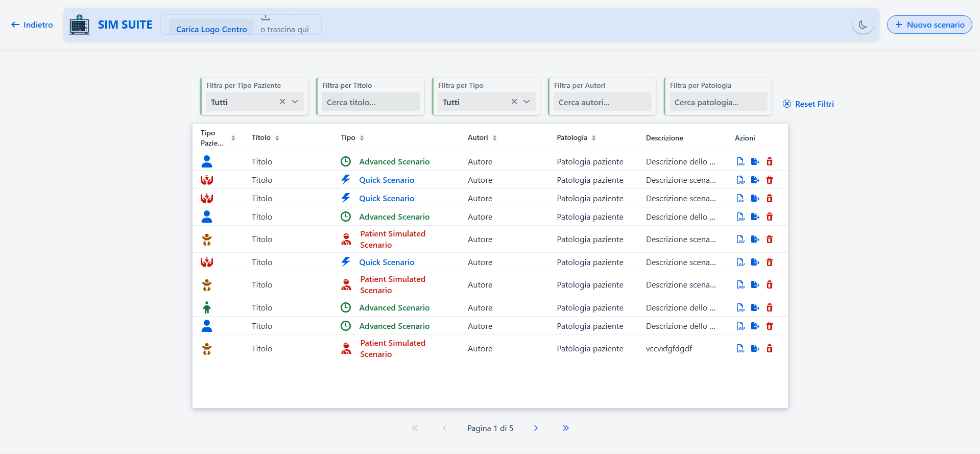Click the baby patient icon in the 'vccvxfgfdgdf' row

[x=207, y=349]
